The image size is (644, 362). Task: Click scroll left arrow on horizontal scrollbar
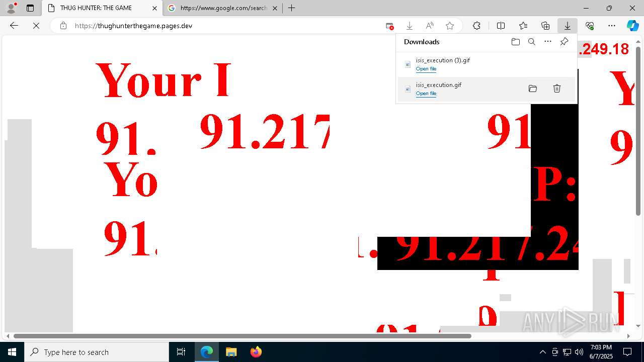(8, 336)
